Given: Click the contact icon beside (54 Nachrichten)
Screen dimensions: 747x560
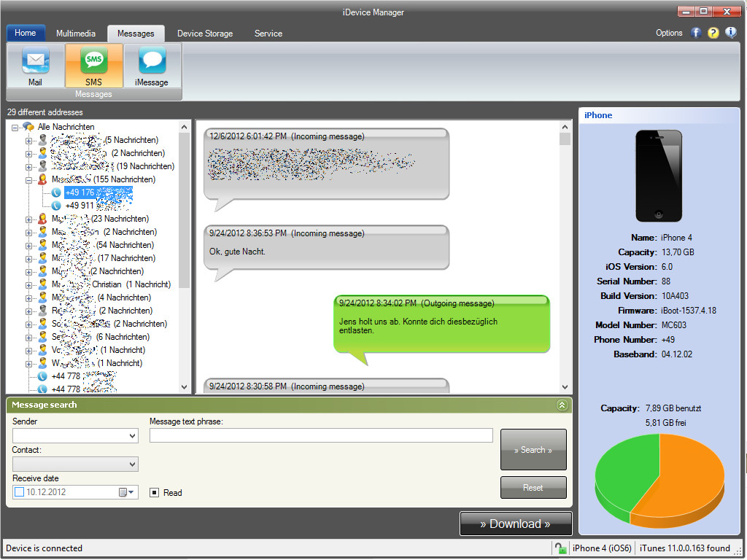Looking at the screenshot, I should [x=42, y=245].
